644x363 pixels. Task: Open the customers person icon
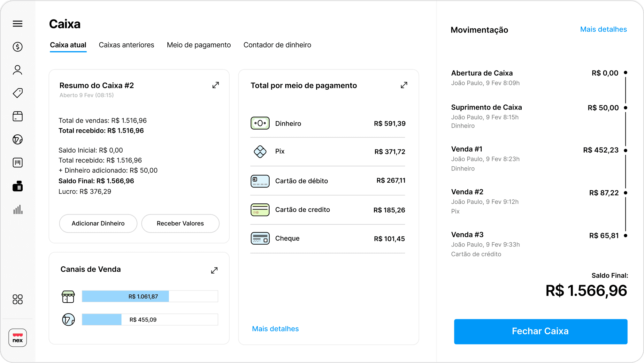pyautogui.click(x=18, y=70)
